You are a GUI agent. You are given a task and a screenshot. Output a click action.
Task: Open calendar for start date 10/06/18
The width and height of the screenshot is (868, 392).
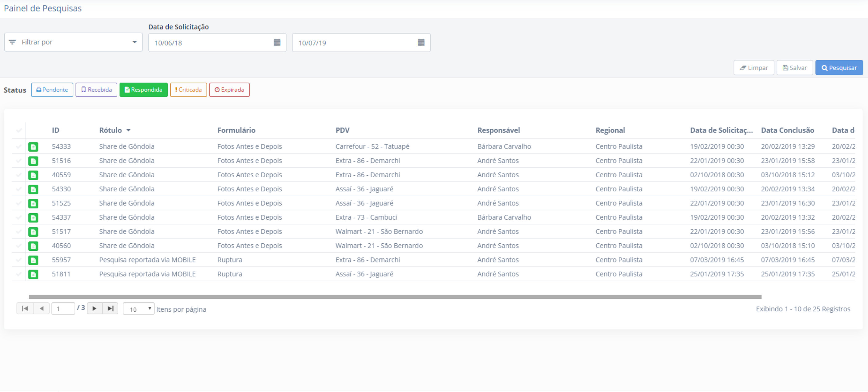277,42
